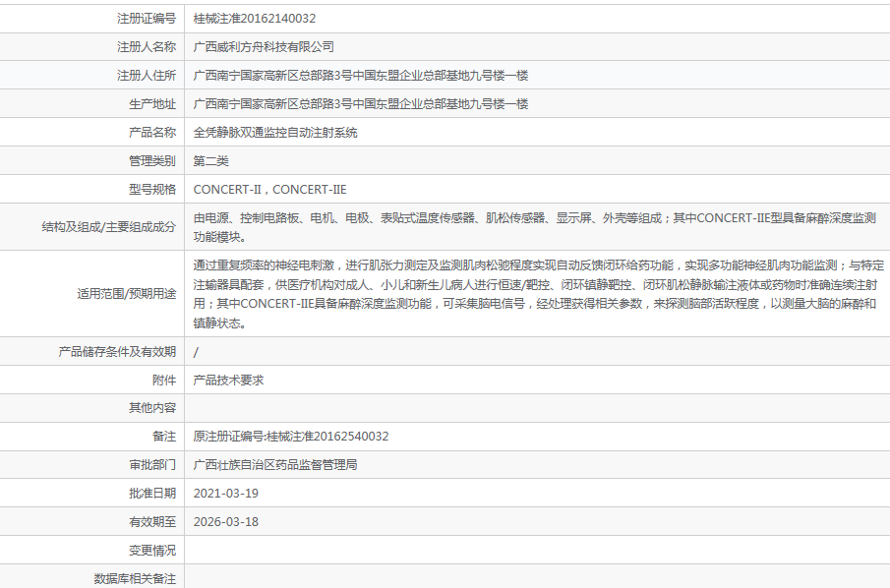The height and width of the screenshot is (588, 890).
Task: Click the 其他内容 row label
Action: (x=152, y=408)
